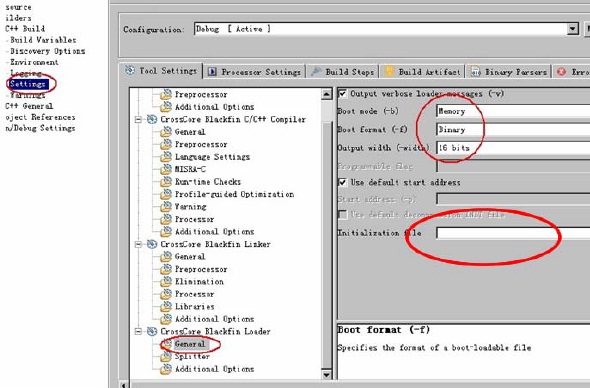The width and height of the screenshot is (590, 388).
Task: Click the linker Libraries folder icon
Action: pyautogui.click(x=166, y=306)
